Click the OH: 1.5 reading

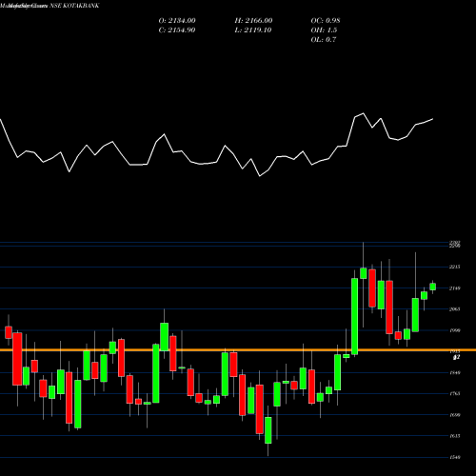coord(324,30)
